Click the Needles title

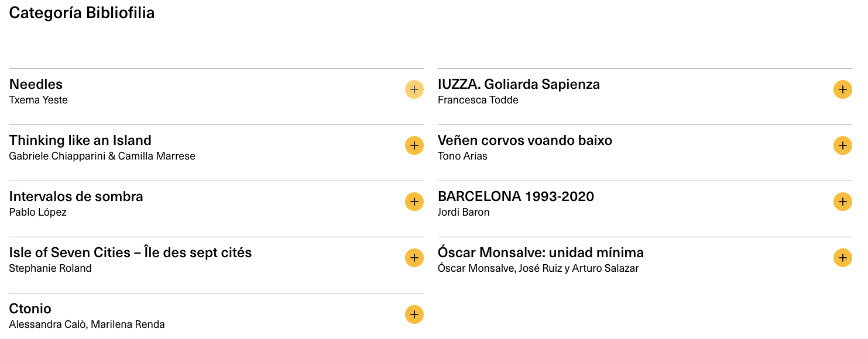coord(36,84)
